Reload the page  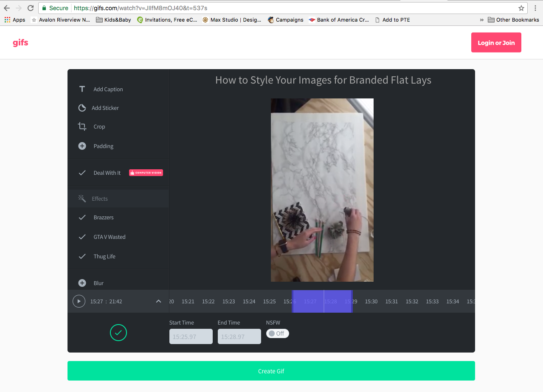click(x=31, y=8)
